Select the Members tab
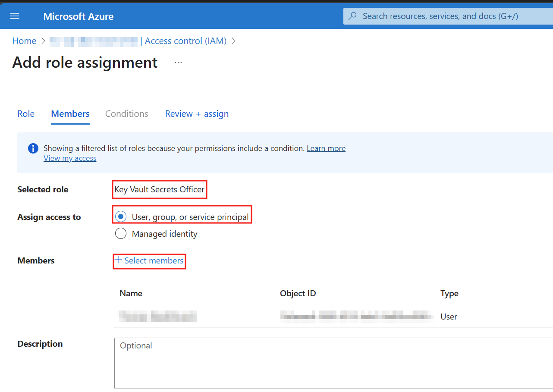Image resolution: width=553 pixels, height=392 pixels. 70,114
